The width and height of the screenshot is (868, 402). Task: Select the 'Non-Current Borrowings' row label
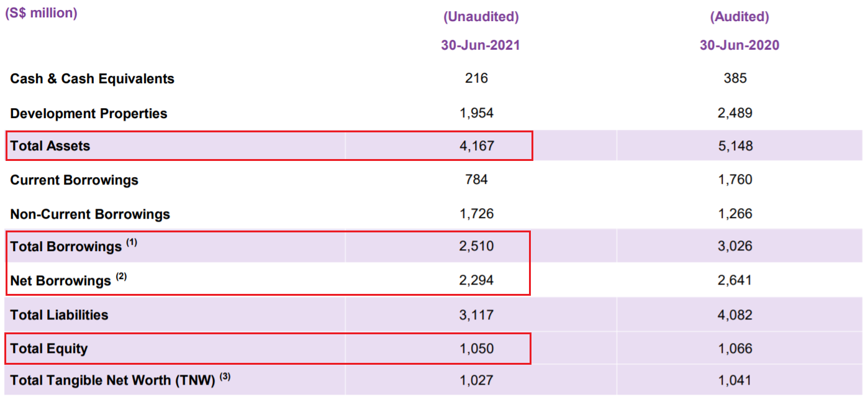[x=90, y=214]
